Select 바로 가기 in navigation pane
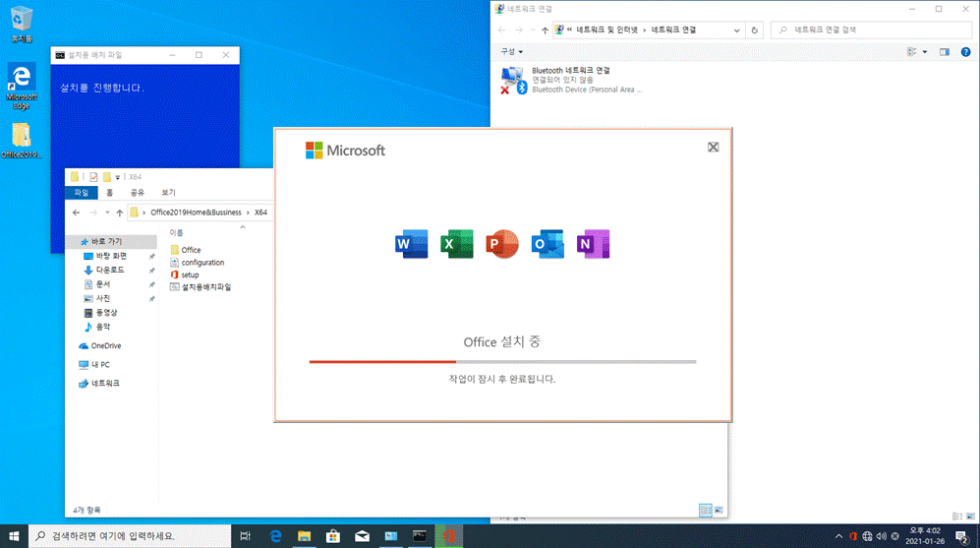 point(112,241)
